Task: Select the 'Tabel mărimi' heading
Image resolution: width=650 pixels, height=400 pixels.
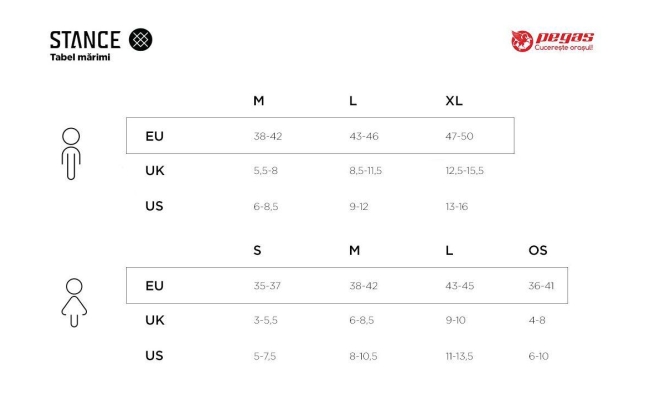Action: (80, 57)
